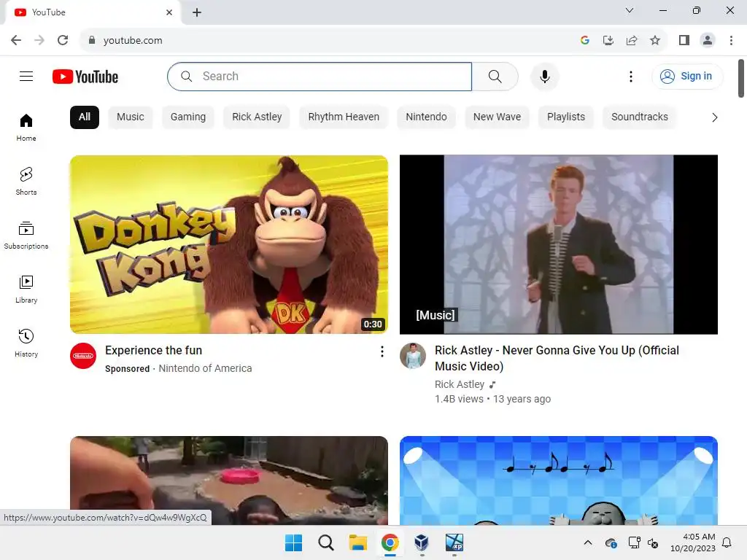Viewport: 747px width, 560px height.
Task: Open Rick Astley Never Gonna Give You Up title
Action: click(557, 358)
